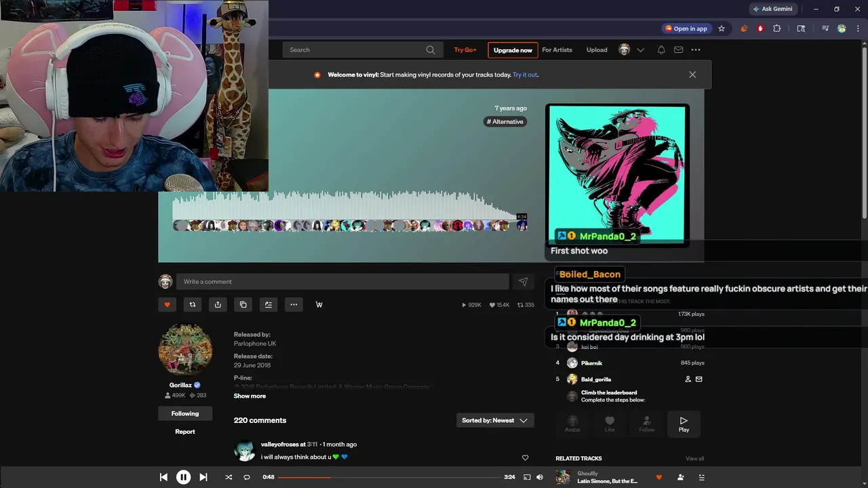Click the Play step button
The width and height of the screenshot is (868, 488).
click(x=684, y=424)
